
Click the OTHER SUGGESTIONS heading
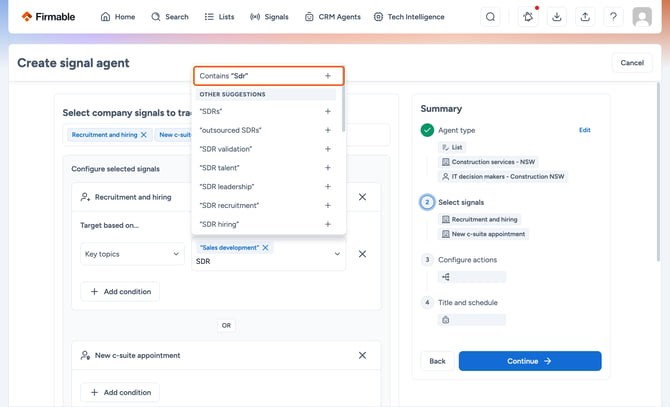point(232,94)
